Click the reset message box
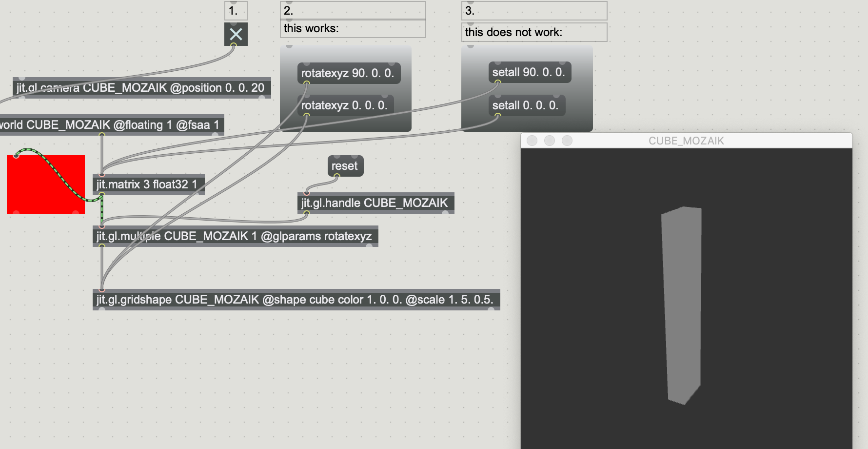The width and height of the screenshot is (868, 449). (x=345, y=166)
